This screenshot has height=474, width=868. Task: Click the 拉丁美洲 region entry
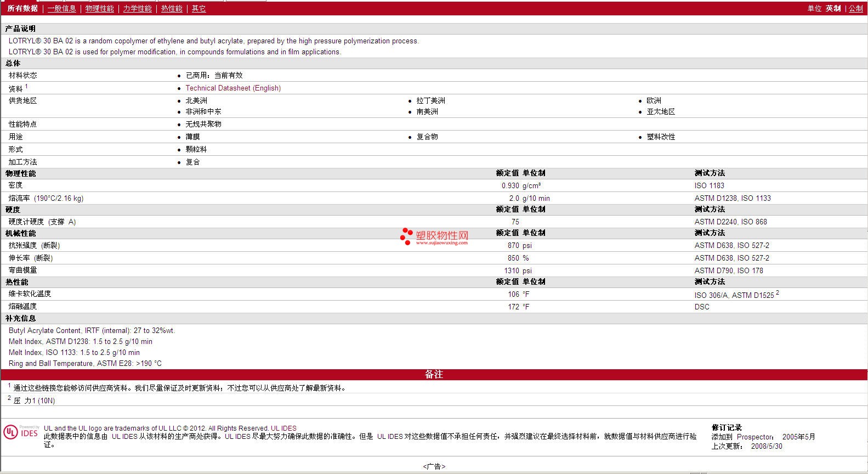coord(431,101)
